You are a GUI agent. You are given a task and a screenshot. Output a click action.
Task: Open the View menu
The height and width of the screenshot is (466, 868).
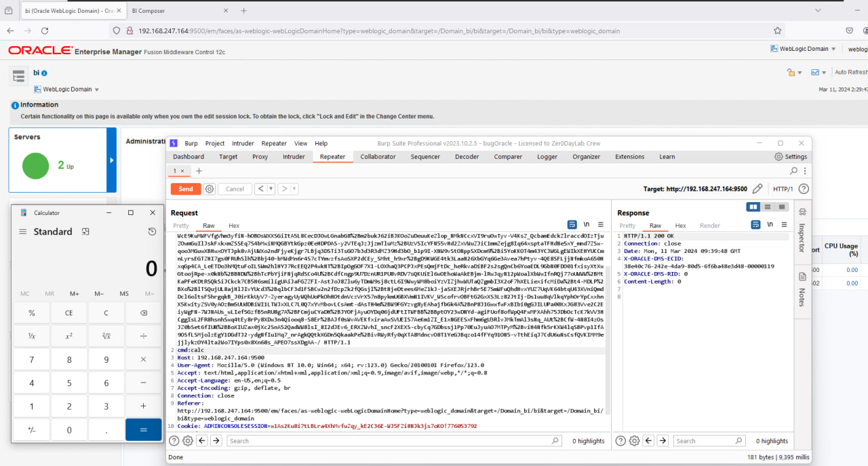pos(300,143)
